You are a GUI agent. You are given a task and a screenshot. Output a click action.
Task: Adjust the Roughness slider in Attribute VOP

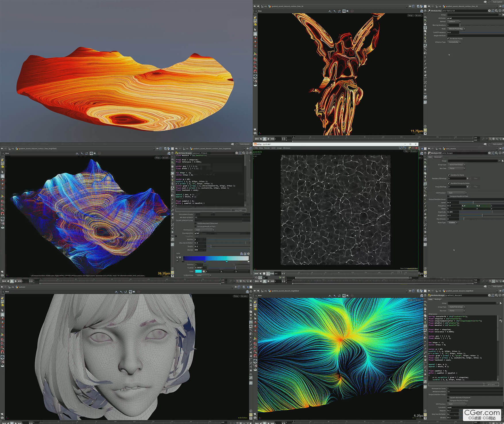pos(482,215)
